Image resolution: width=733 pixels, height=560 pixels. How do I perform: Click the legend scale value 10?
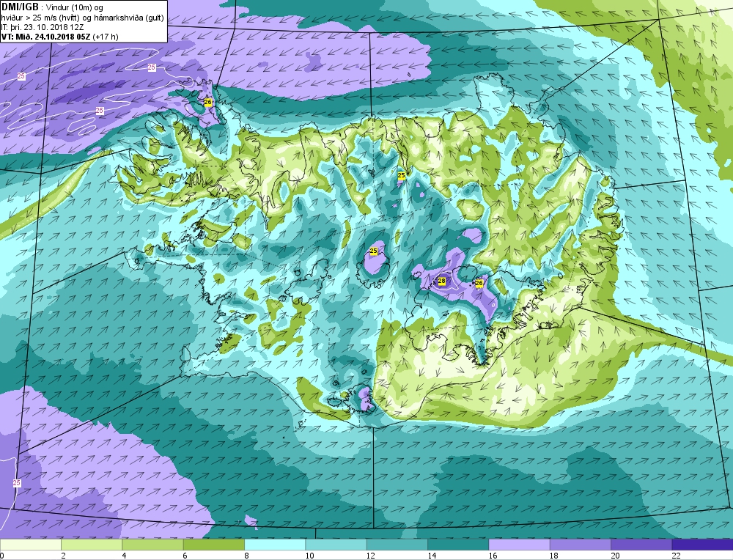pos(309,556)
